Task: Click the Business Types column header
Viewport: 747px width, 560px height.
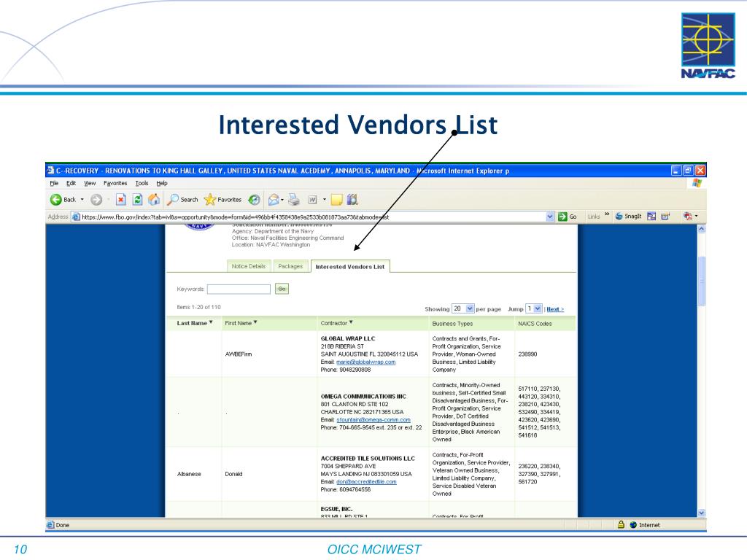Action: click(x=452, y=323)
